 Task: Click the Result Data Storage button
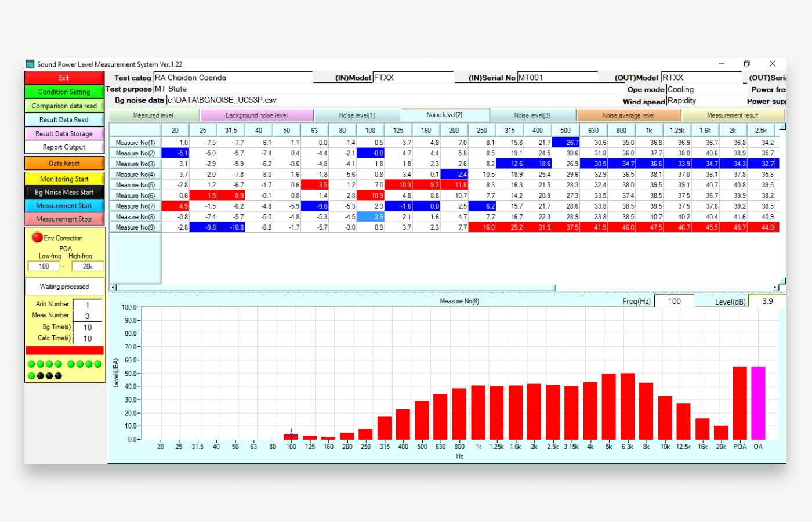click(64, 133)
